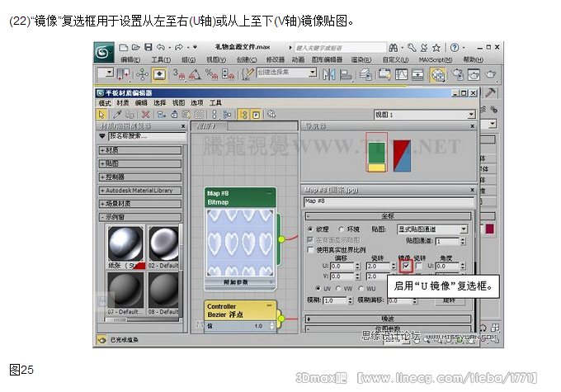Expand the 噪波 rollout header
561x392 pixels.
[388, 319]
